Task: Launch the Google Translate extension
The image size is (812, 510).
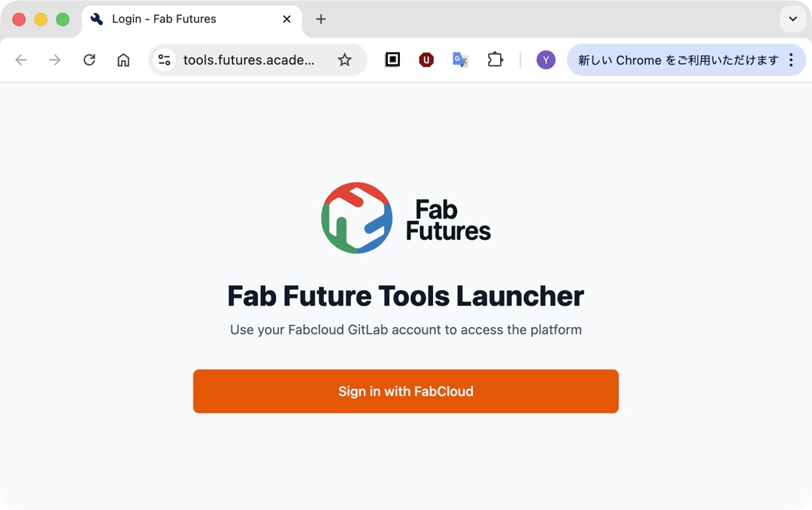Action: (460, 60)
